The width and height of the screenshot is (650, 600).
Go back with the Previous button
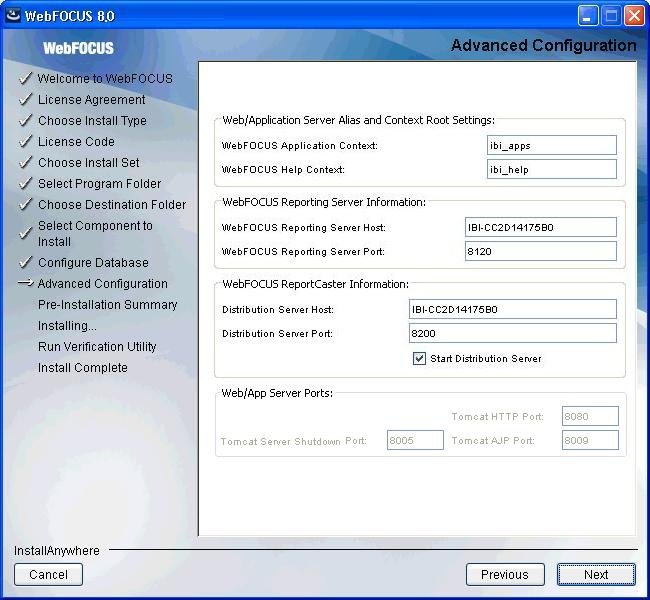coord(505,574)
